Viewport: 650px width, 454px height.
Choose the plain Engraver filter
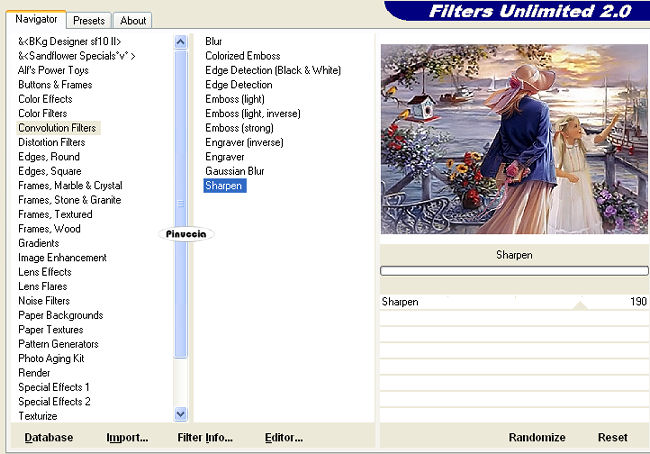225,157
